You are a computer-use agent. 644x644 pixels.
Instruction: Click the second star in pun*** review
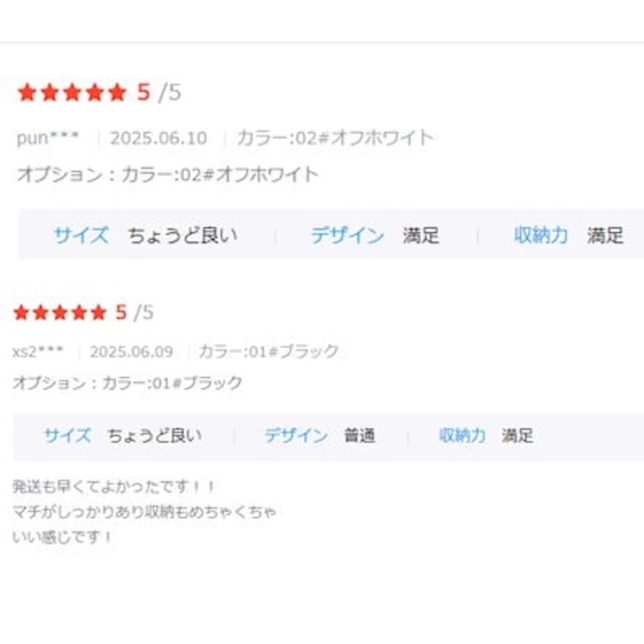pos(49,93)
